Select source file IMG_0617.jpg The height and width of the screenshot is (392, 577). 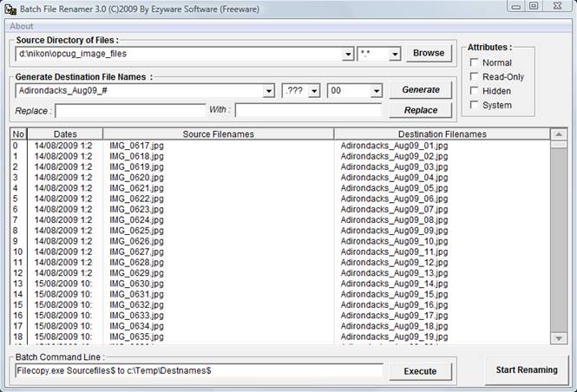pyautogui.click(x=136, y=146)
